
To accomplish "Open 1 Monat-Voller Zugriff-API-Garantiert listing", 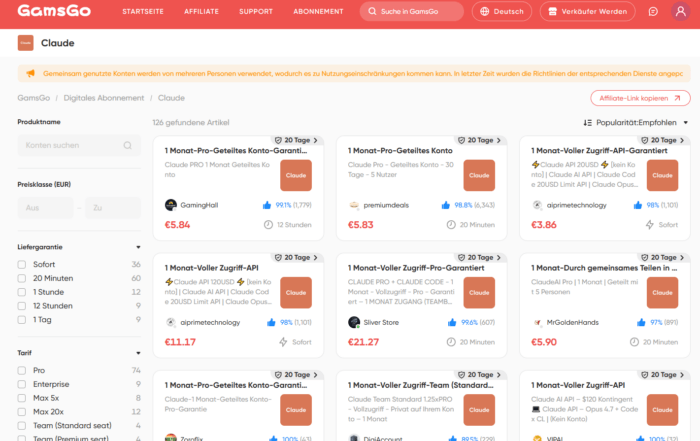I will [x=599, y=151].
